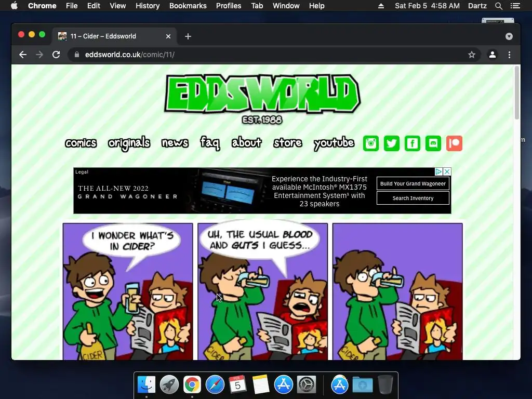Open the Eddsworld Facebook icon link

(x=412, y=143)
